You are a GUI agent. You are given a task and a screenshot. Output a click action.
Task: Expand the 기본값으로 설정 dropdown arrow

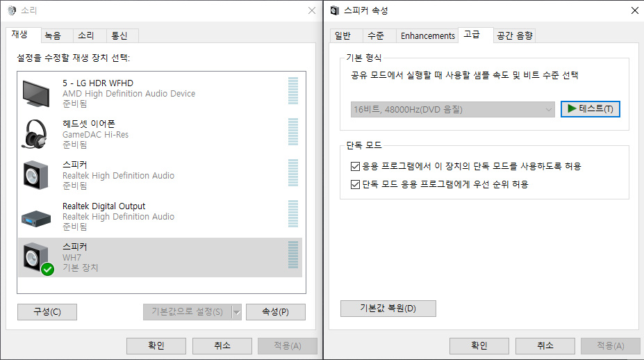pos(237,312)
